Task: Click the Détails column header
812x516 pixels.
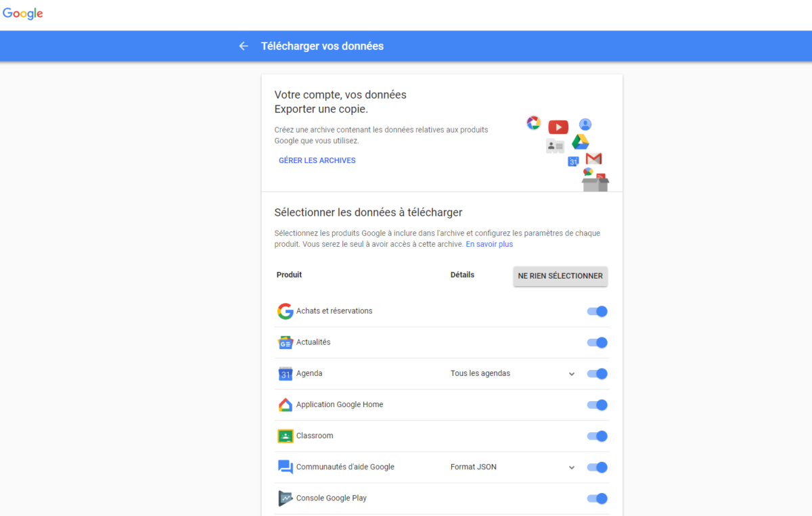Action: (462, 275)
